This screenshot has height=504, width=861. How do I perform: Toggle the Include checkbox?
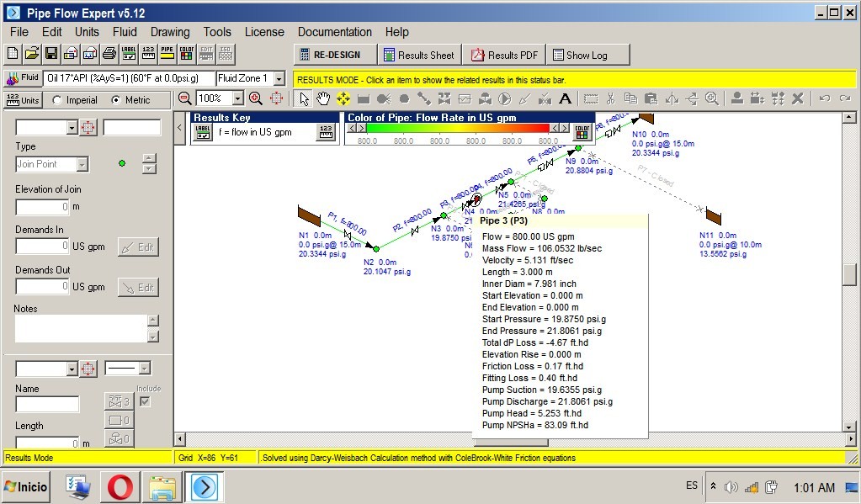145,401
